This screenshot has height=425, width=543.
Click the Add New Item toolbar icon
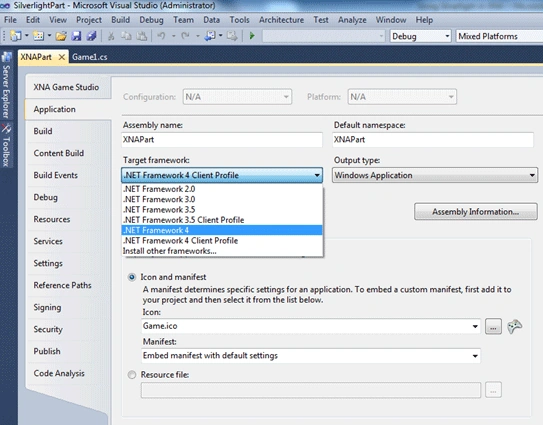pos(38,36)
